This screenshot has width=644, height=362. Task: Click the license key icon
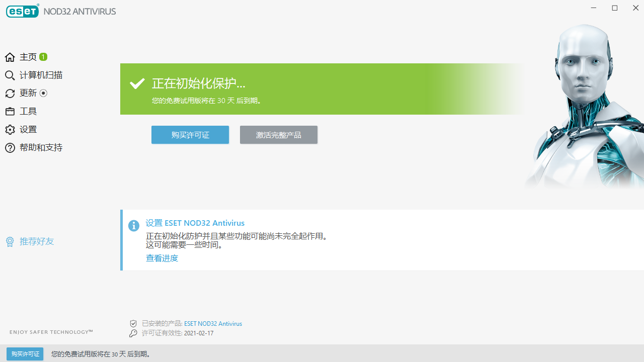click(133, 333)
